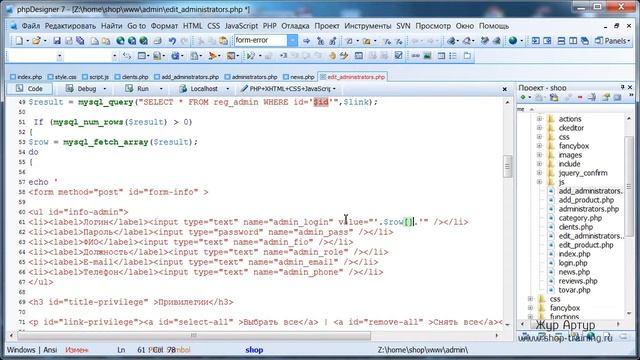The image size is (640, 360).
Task: Click the run script green arrow icon
Action: pos(250,56)
